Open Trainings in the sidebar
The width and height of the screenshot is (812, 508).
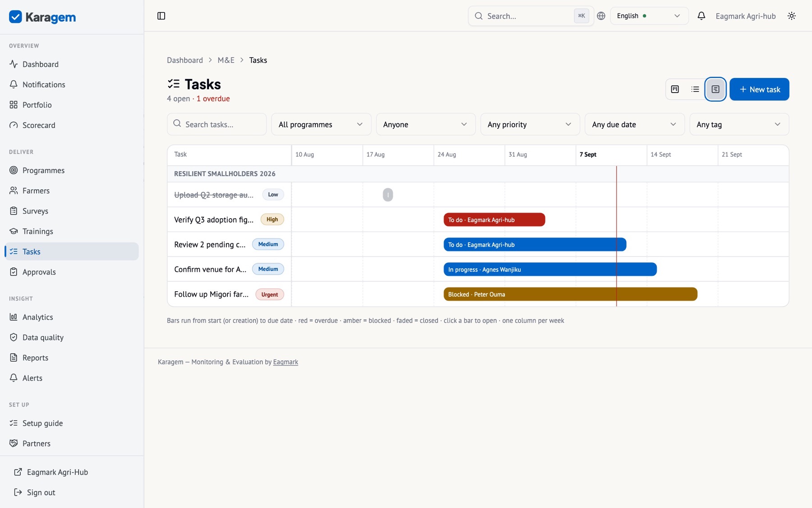pos(72,231)
